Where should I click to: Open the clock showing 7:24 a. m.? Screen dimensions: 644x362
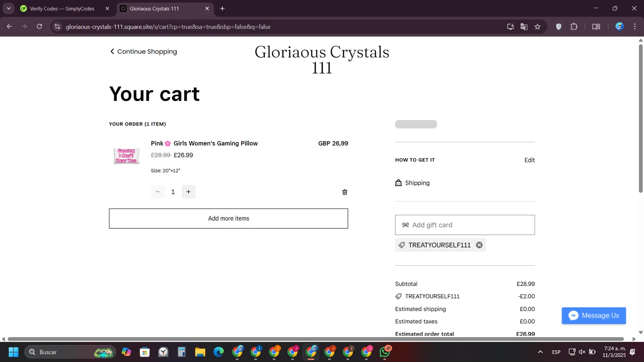615,352
